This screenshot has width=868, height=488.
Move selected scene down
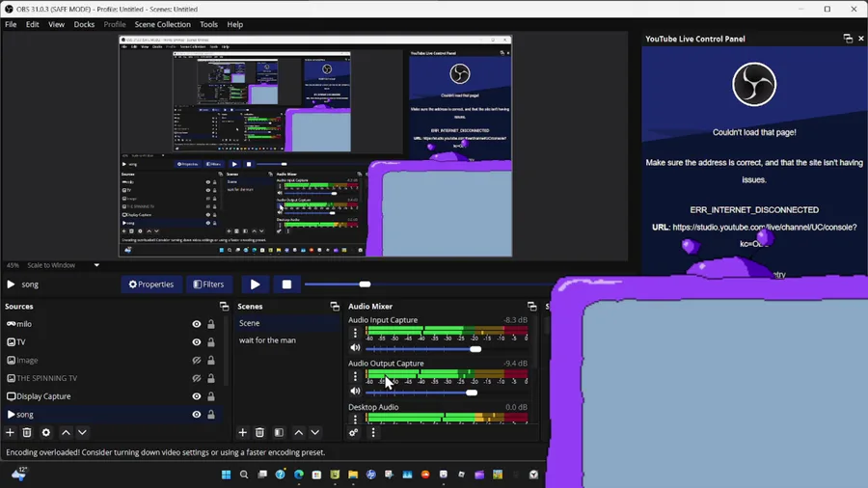(315, 432)
